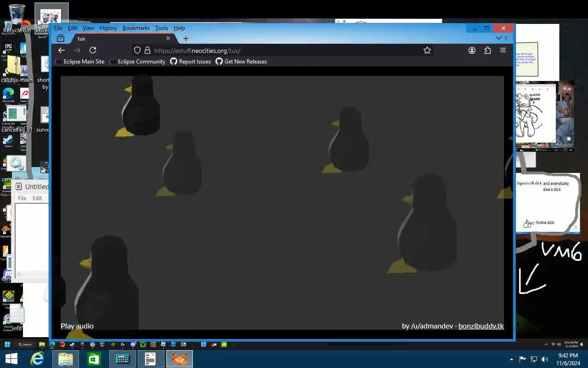The width and height of the screenshot is (588, 368).
Task: Select the info file desktop icon
Action: pos(17,318)
